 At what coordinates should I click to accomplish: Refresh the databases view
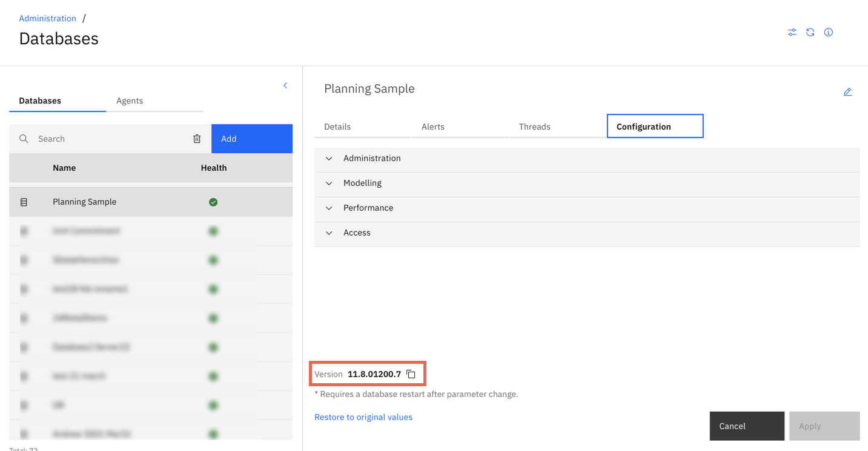810,32
